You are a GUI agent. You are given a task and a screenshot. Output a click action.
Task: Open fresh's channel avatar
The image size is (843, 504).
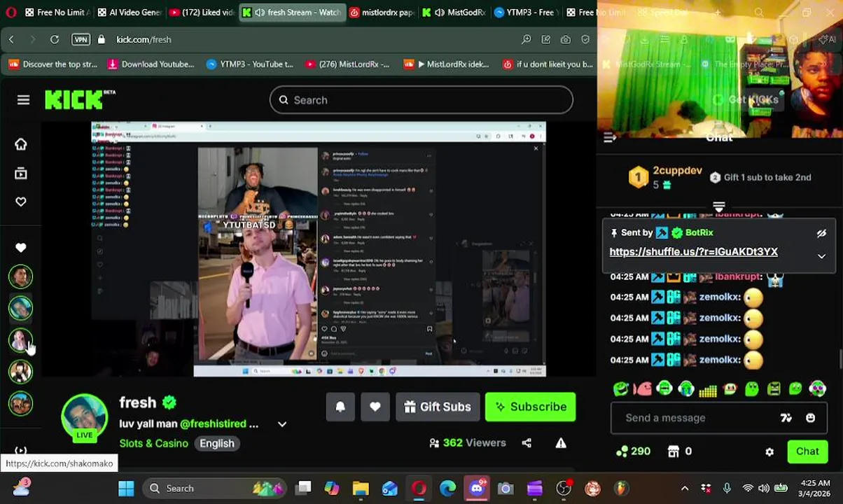coord(84,417)
